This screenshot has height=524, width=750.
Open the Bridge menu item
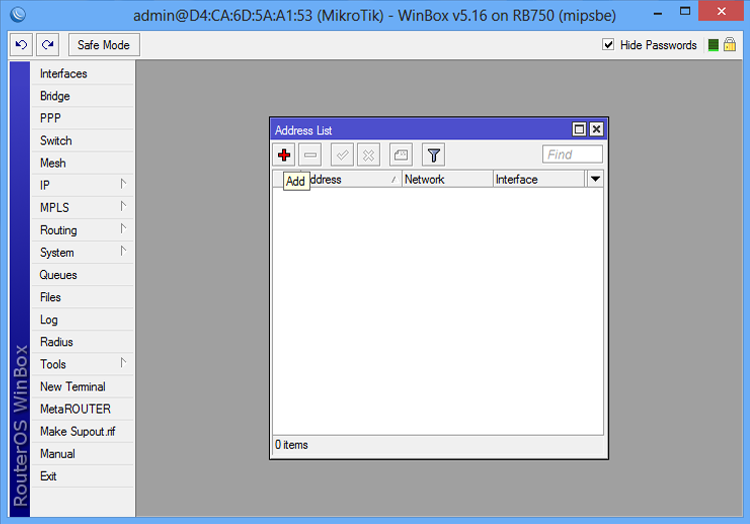[x=82, y=96]
